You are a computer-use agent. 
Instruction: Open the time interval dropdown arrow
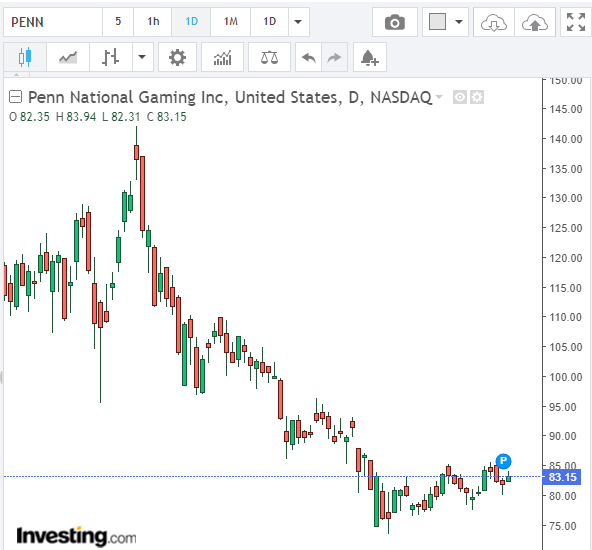pos(299,22)
